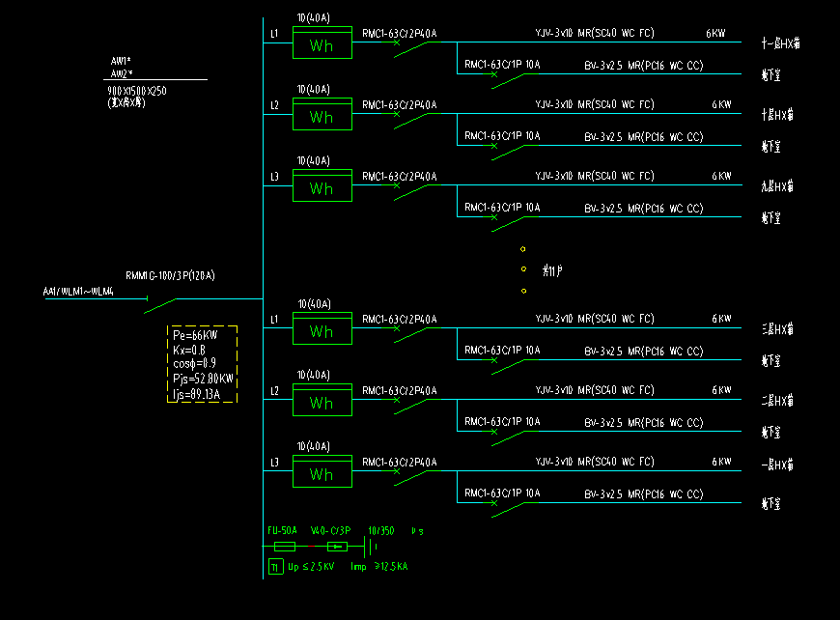Click RMC1-63C/2P40A label on 十一层HX箱 line
The height and width of the screenshot is (620, 840).
point(400,33)
